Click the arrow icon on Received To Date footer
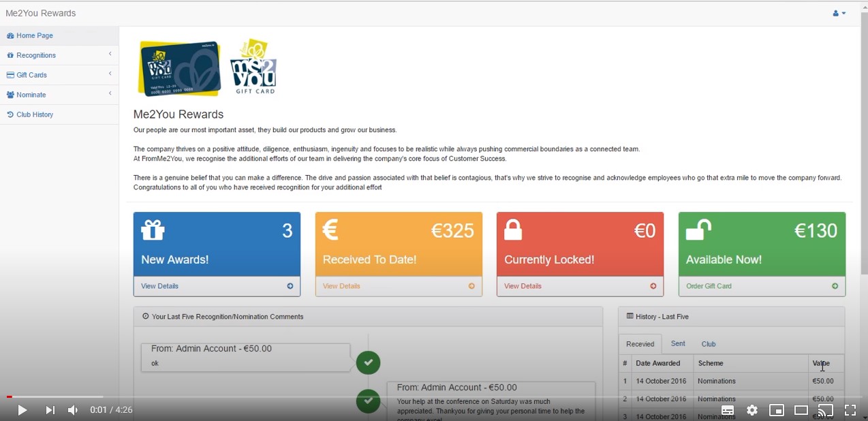 (x=471, y=286)
